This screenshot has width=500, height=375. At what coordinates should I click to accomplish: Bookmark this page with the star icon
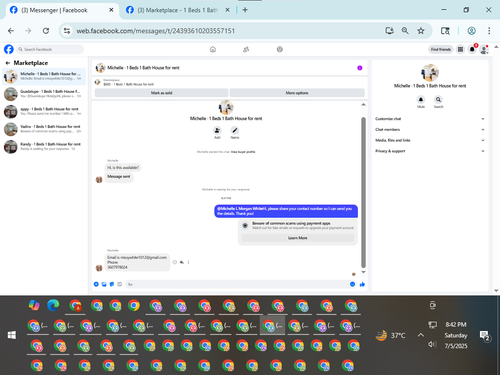(421, 31)
